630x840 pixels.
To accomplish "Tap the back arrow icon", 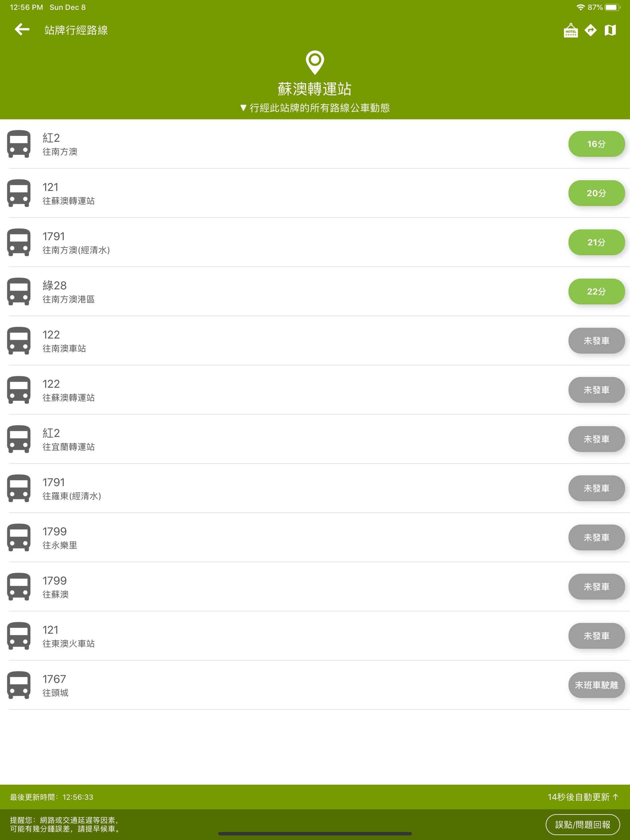I will point(22,29).
